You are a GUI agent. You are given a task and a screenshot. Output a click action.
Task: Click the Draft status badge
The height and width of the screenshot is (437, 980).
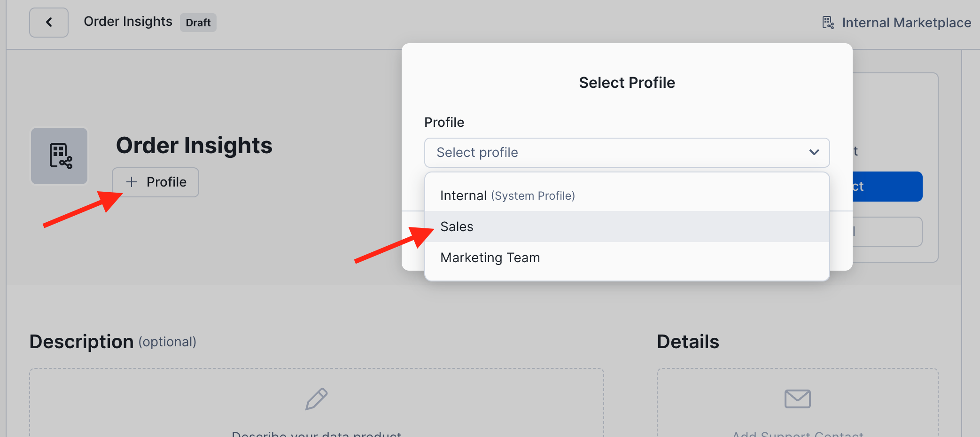[x=198, y=23]
